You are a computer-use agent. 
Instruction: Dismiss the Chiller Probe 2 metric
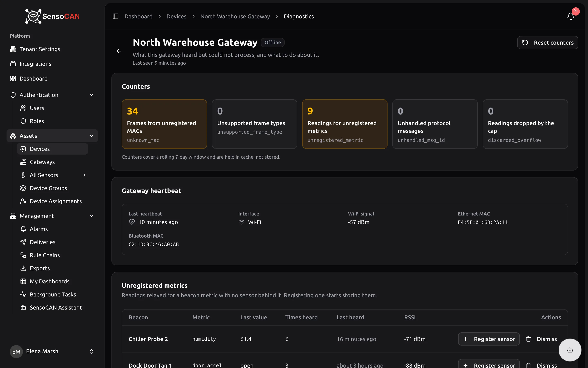542,339
